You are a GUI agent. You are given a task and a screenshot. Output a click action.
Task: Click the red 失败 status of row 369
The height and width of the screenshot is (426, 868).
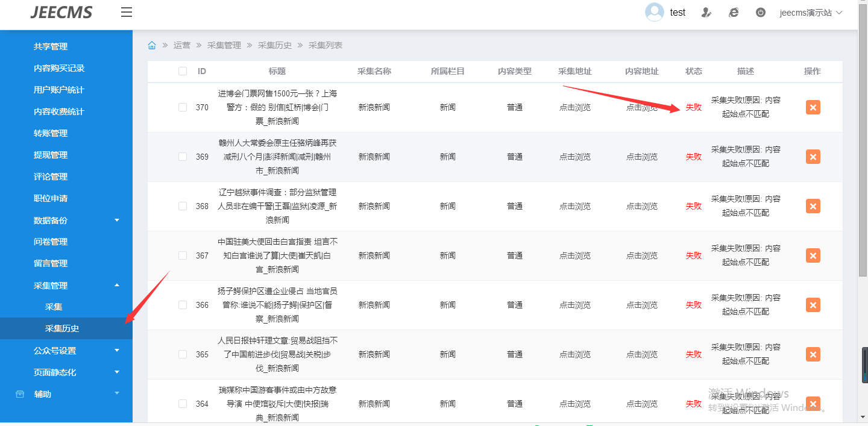click(x=694, y=157)
